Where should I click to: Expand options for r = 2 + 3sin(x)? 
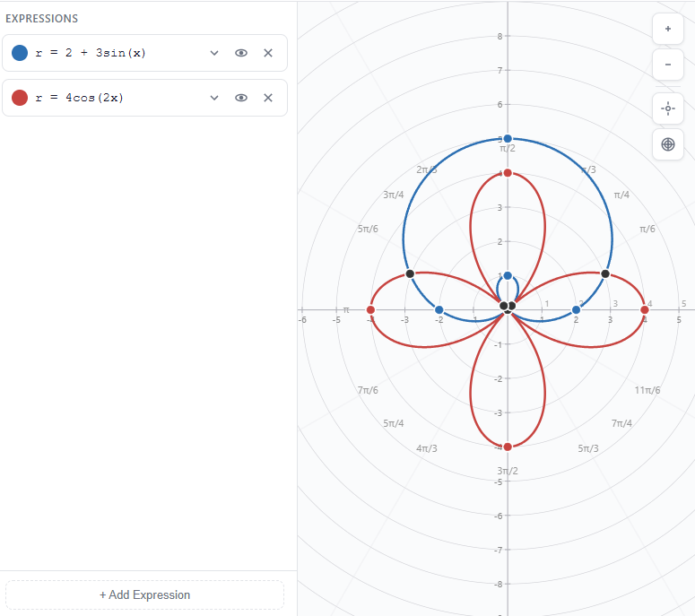coord(214,53)
